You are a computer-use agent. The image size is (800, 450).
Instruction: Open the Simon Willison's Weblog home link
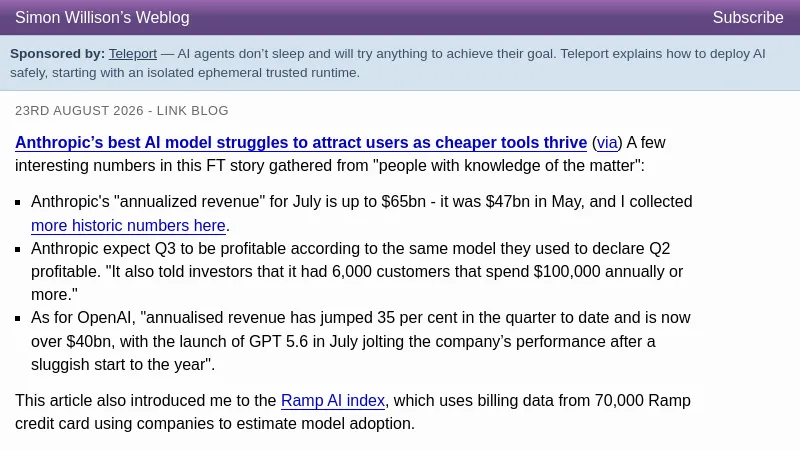[x=102, y=17]
